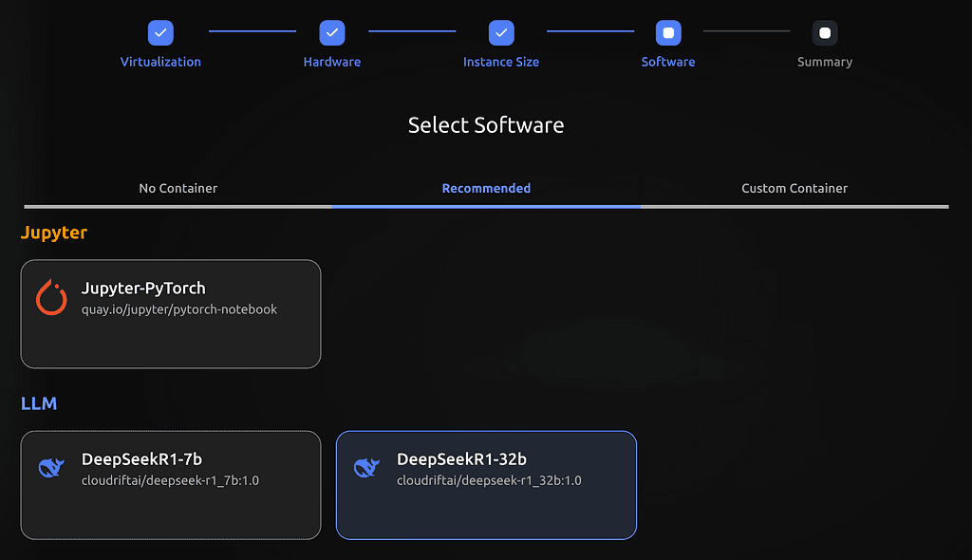Go to the Virtualization step label

(x=160, y=62)
